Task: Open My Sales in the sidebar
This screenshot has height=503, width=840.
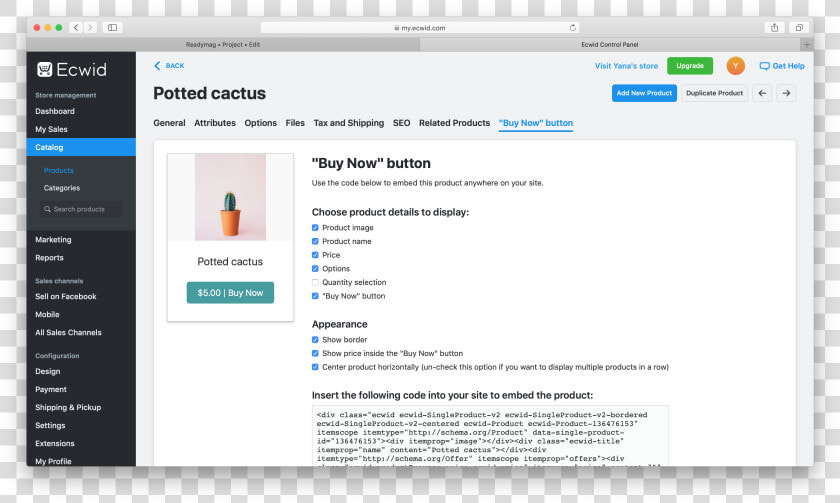Action: point(51,129)
